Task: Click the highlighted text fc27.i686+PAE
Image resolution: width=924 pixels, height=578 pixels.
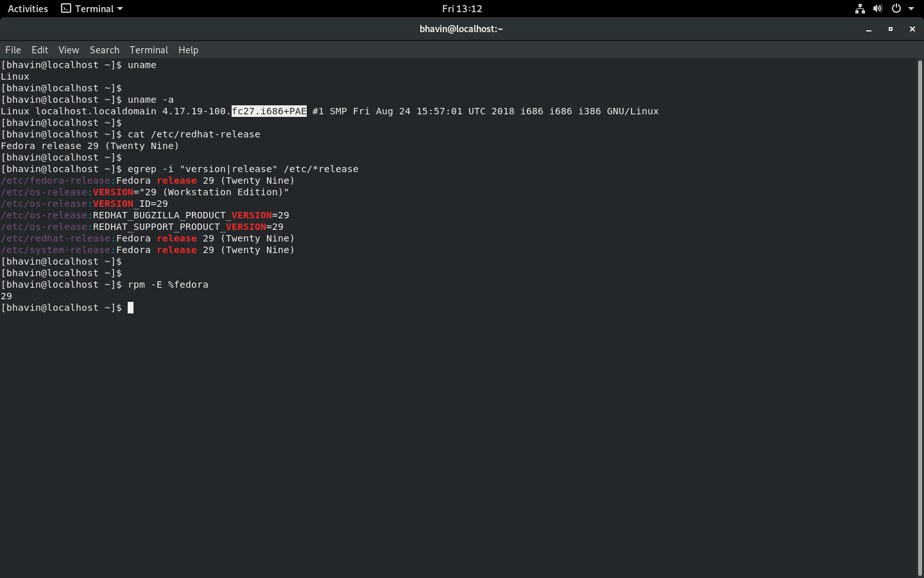Action: pyautogui.click(x=269, y=111)
